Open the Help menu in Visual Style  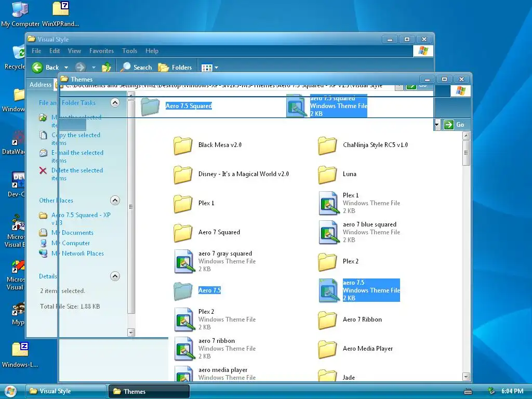152,51
